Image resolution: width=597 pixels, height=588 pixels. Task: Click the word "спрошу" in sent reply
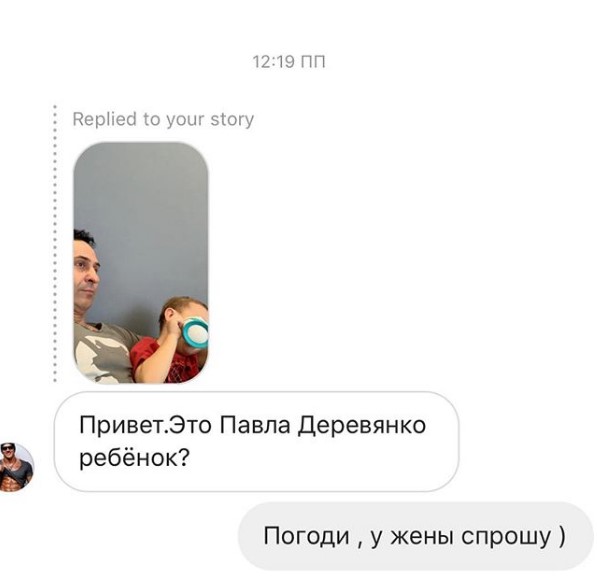coord(506,537)
